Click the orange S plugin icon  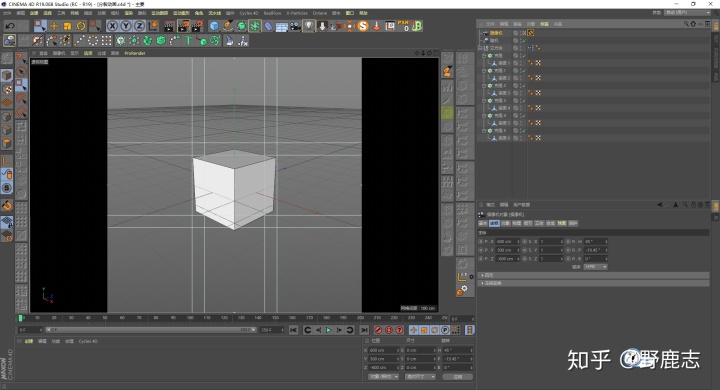[363, 26]
